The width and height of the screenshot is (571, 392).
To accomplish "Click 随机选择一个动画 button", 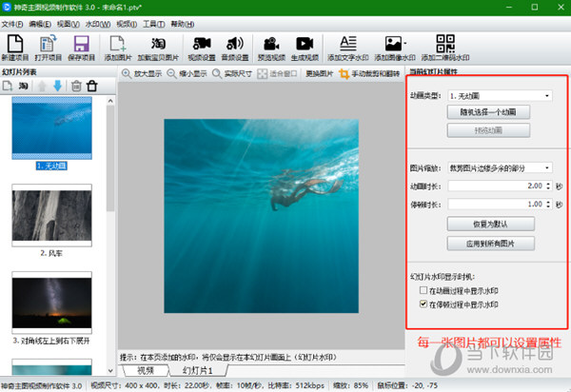I will [488, 111].
